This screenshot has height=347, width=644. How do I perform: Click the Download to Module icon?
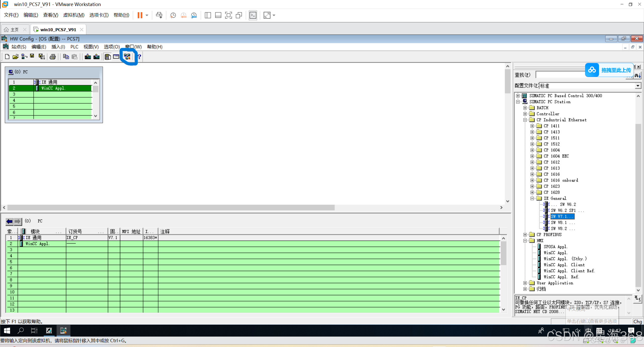pyautogui.click(x=88, y=57)
